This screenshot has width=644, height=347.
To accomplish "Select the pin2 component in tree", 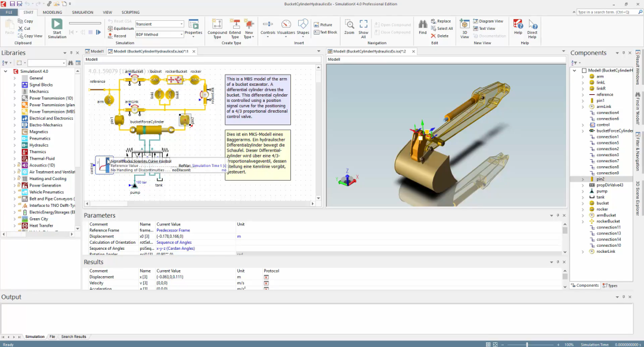I will [x=600, y=179].
